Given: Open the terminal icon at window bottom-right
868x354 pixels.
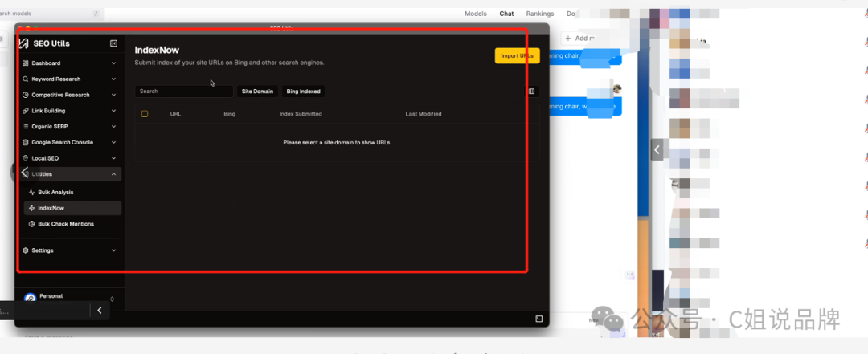Looking at the screenshot, I should [538, 319].
